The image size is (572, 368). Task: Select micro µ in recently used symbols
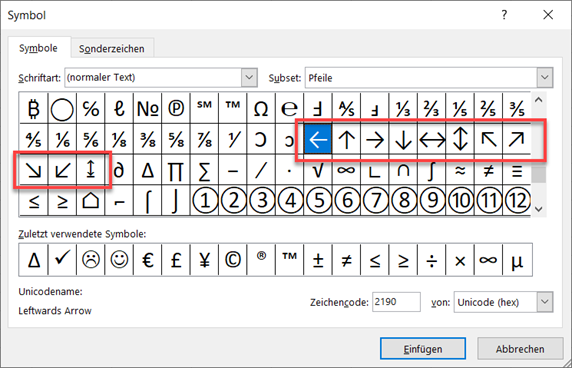pyautogui.click(x=517, y=260)
